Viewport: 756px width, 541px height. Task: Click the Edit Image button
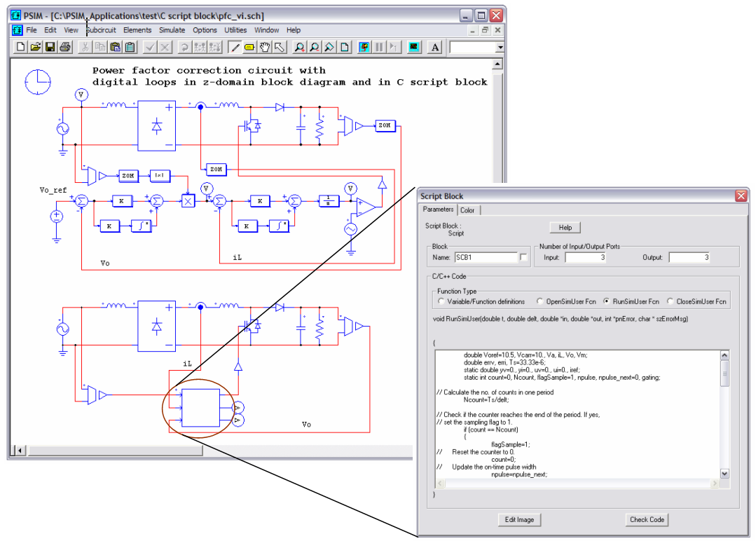point(519,519)
